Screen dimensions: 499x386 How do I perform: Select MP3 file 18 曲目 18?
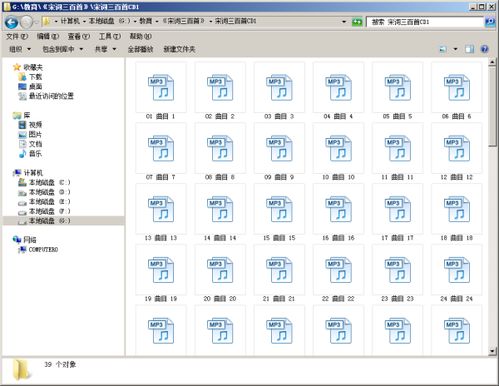[457, 212]
